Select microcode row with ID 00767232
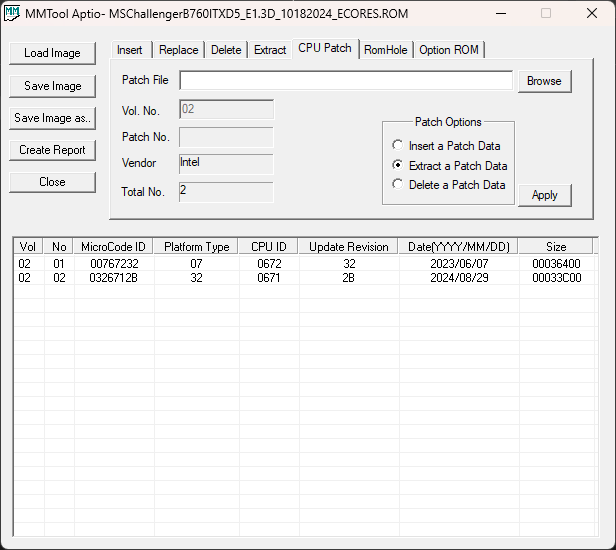 [304, 264]
